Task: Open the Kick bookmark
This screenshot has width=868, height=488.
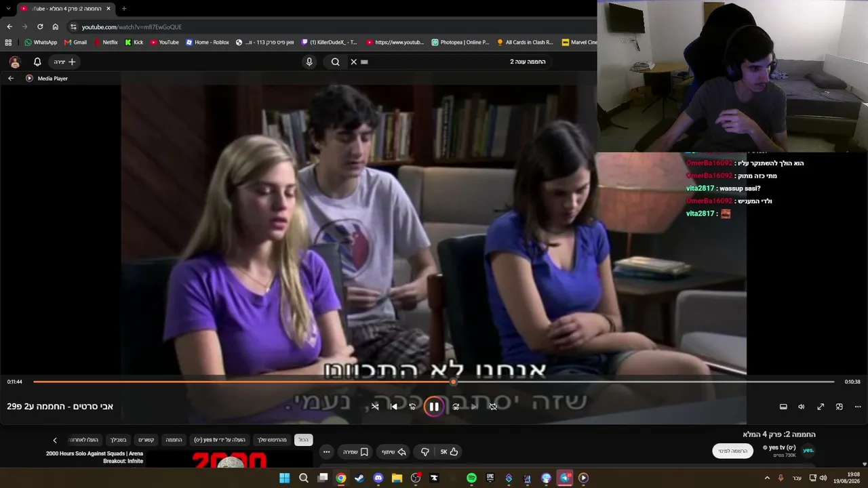Action: (134, 42)
